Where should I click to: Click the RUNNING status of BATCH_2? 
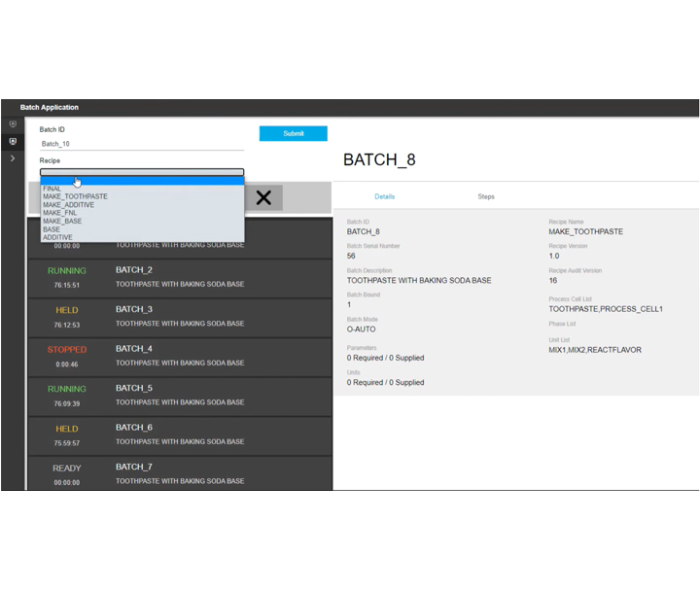tap(67, 271)
